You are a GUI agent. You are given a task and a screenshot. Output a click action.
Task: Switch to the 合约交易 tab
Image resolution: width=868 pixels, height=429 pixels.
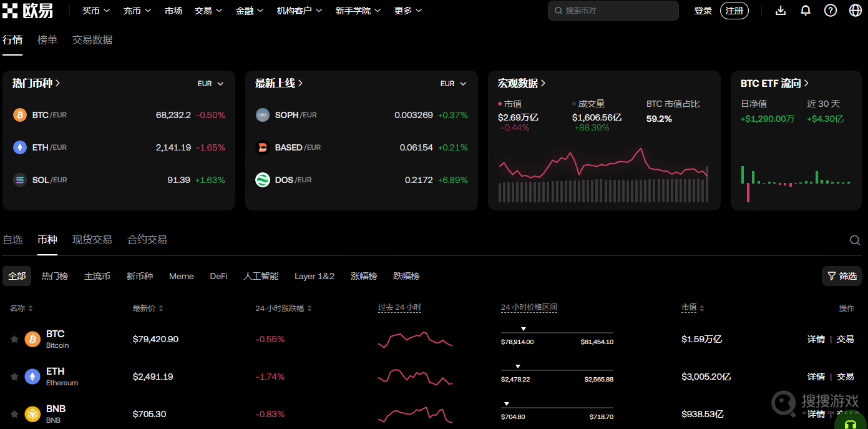147,240
